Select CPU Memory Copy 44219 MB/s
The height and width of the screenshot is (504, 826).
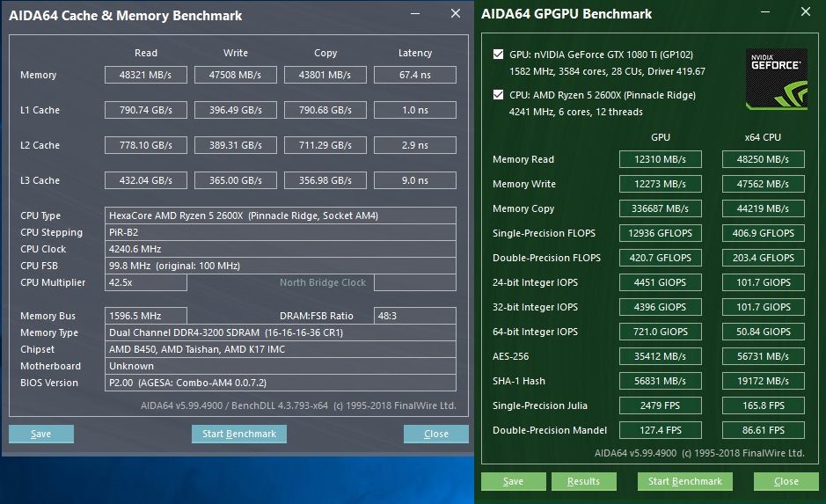coord(764,208)
